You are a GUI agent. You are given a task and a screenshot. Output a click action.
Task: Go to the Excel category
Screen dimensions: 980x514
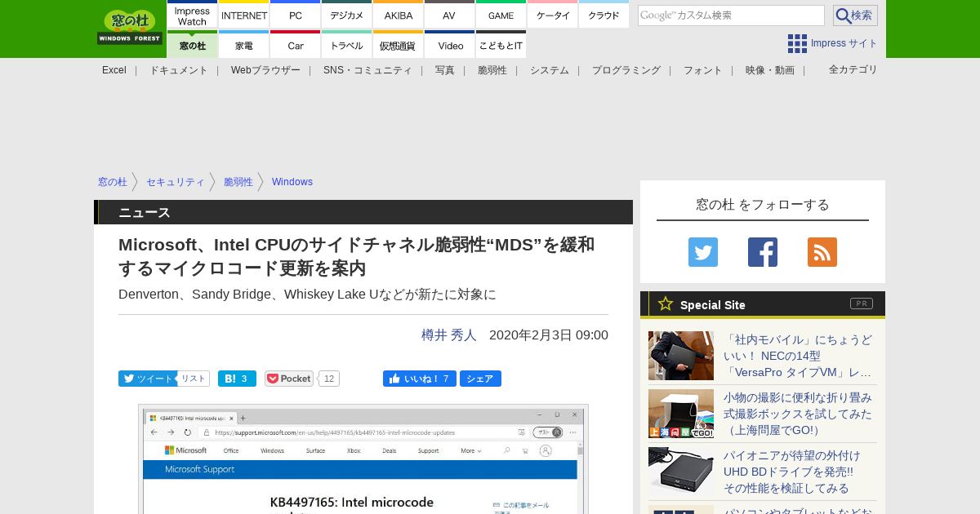click(114, 70)
